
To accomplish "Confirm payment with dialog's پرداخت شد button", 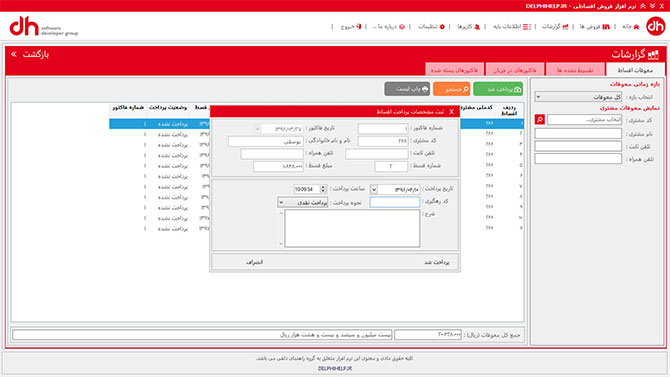I will pyautogui.click(x=437, y=262).
